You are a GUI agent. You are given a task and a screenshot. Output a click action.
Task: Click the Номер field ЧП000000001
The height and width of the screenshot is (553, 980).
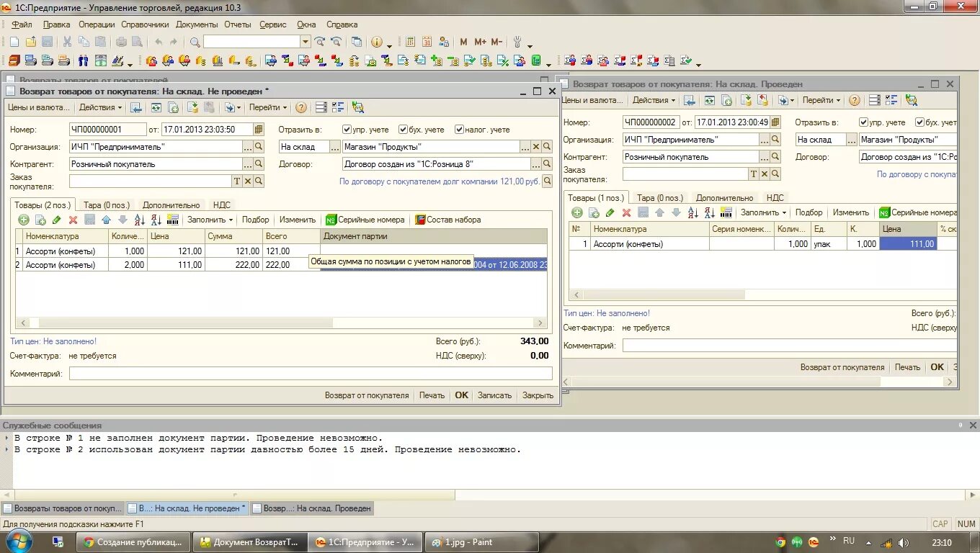click(108, 130)
